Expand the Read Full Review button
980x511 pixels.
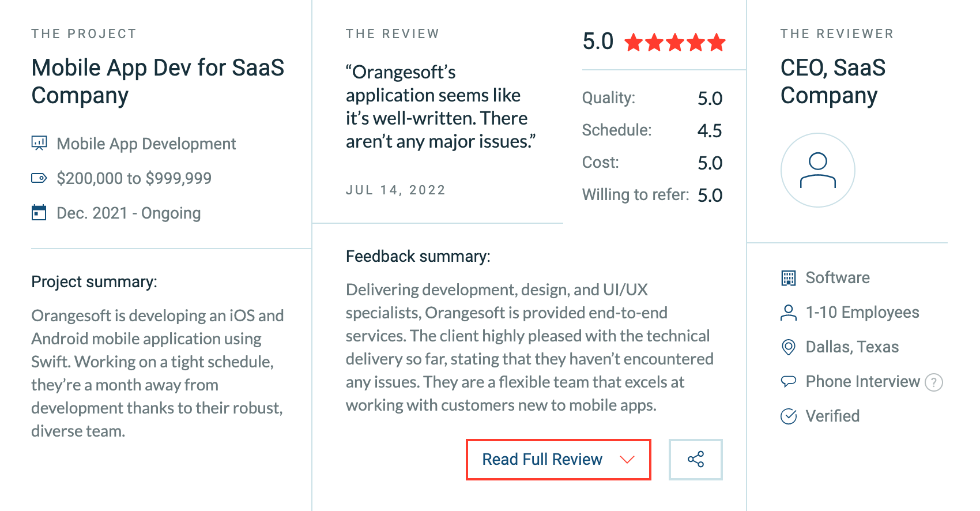click(558, 460)
